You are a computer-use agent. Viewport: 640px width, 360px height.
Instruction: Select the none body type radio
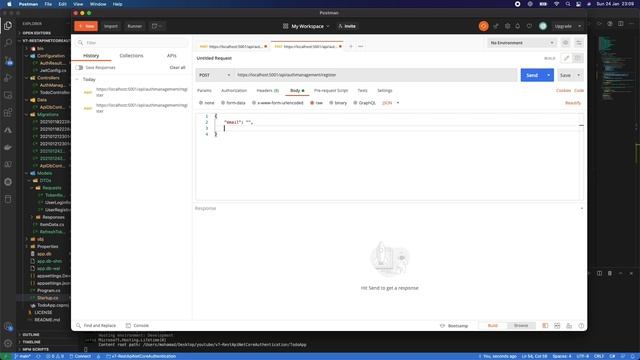201,103
